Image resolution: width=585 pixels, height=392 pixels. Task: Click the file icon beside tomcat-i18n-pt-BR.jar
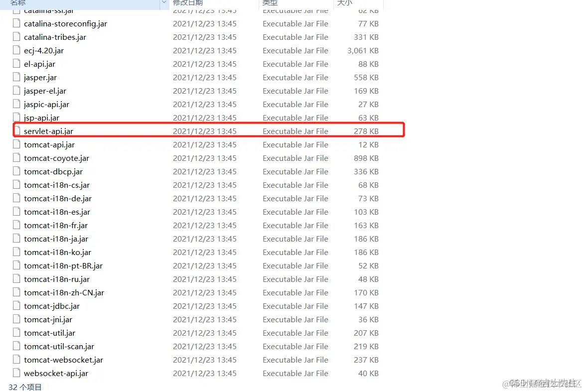16,265
